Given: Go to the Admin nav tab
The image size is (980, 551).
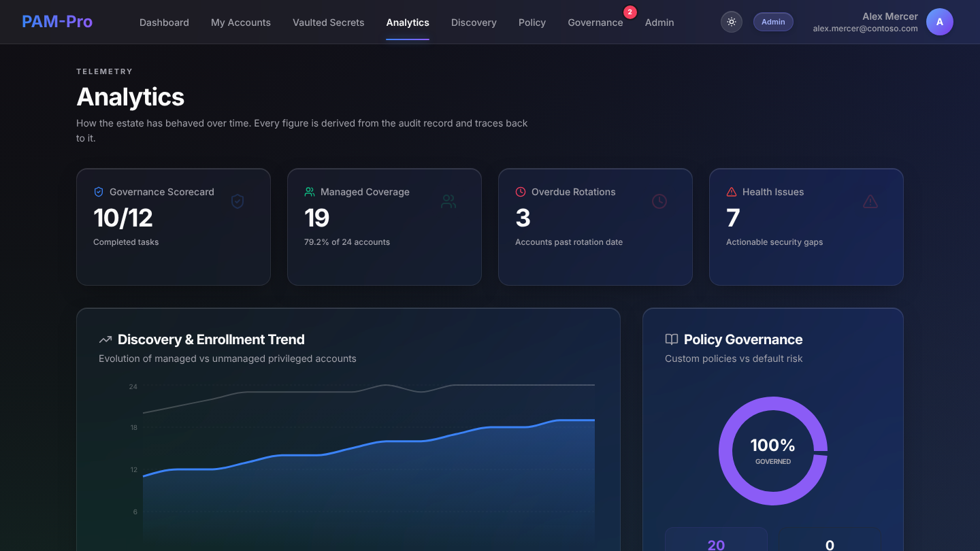Looking at the screenshot, I should (x=659, y=22).
